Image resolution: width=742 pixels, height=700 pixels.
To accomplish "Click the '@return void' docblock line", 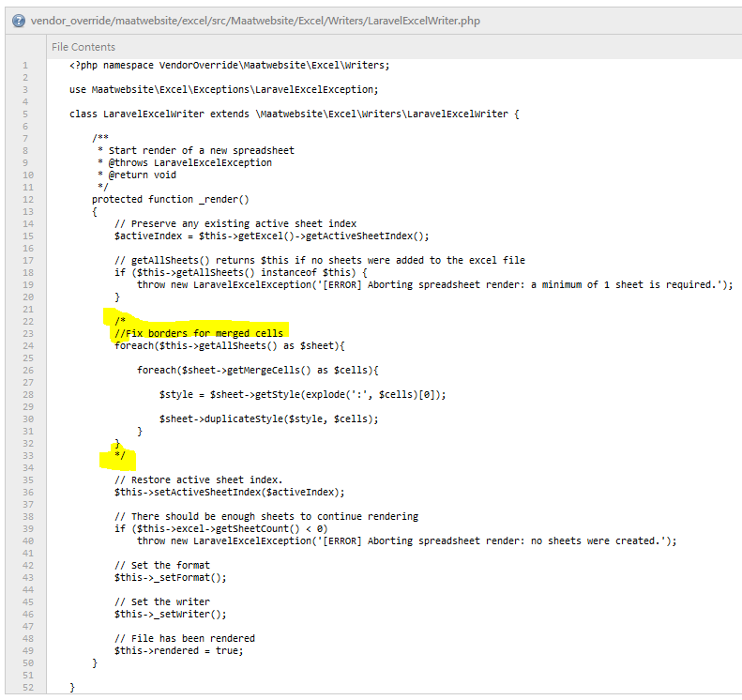I will [137, 175].
